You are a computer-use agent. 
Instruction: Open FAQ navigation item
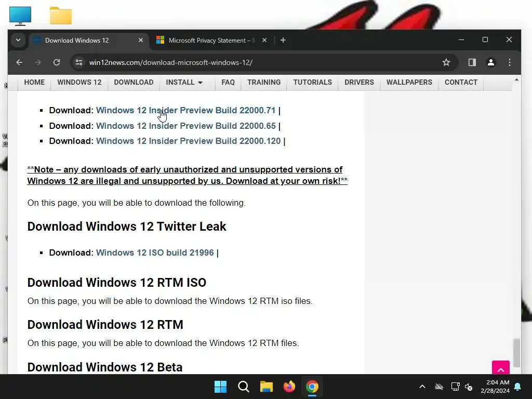coord(228,82)
